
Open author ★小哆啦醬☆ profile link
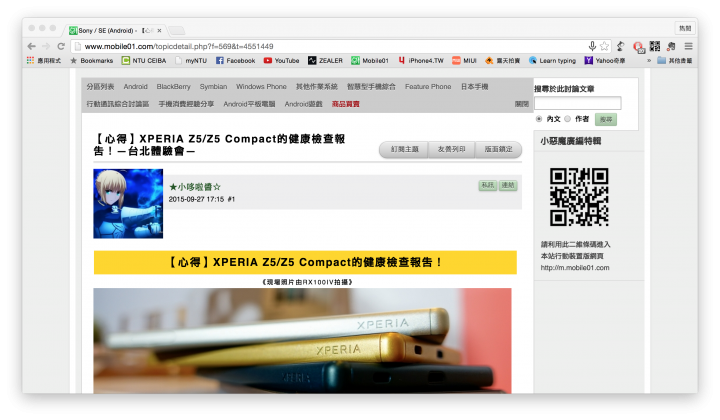tap(195, 187)
